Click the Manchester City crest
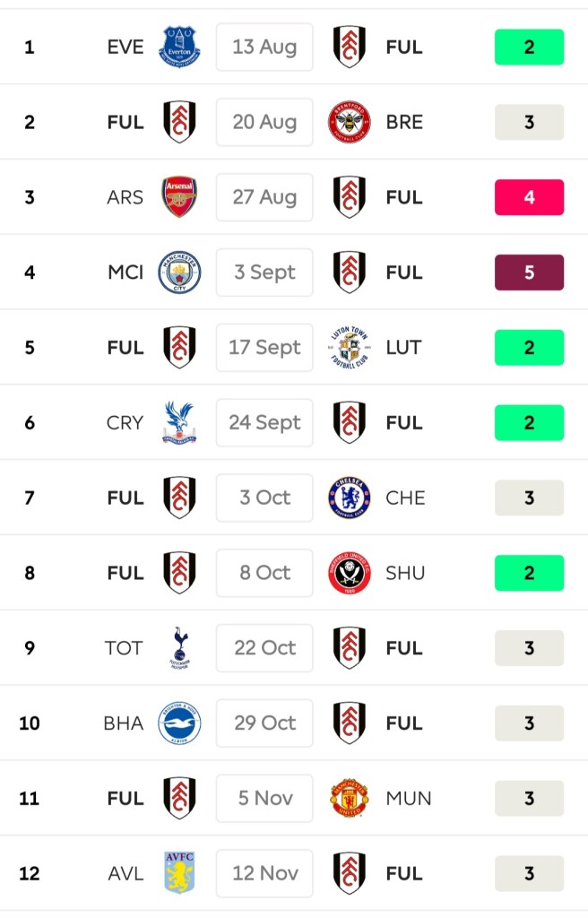 [179, 273]
